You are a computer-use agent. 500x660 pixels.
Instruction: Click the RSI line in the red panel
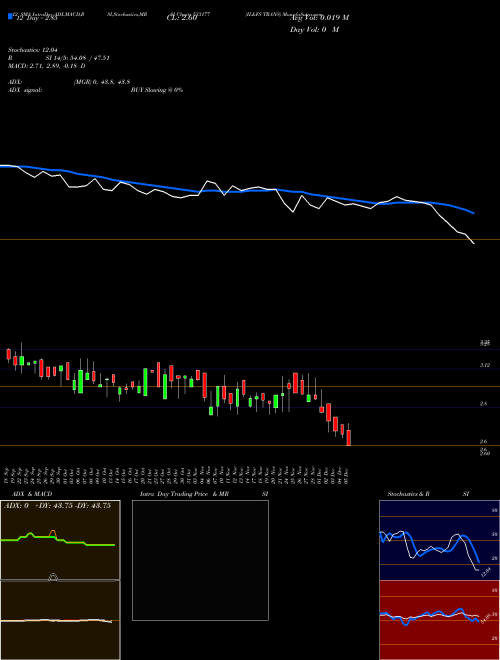pos(429,615)
